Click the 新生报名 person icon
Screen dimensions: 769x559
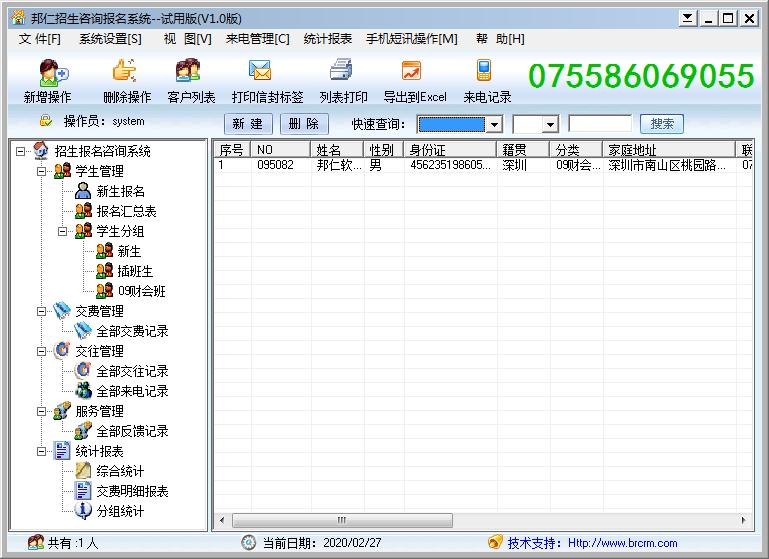pyautogui.click(x=83, y=191)
